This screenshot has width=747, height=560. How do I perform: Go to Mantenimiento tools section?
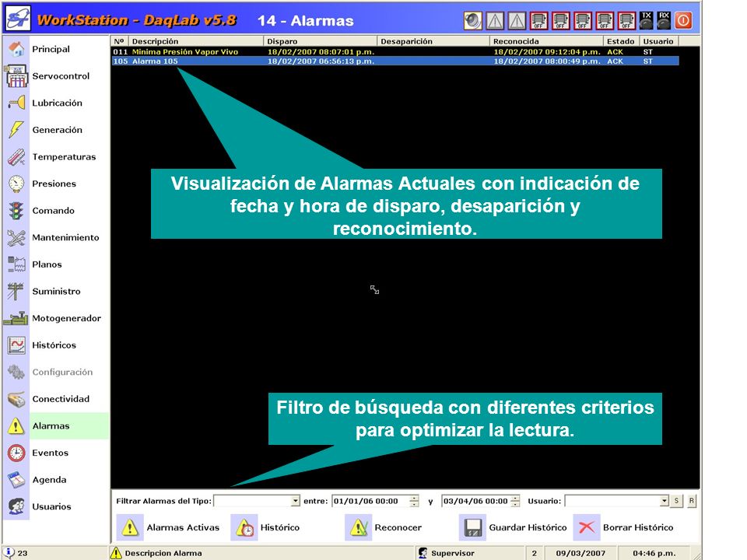(56, 238)
